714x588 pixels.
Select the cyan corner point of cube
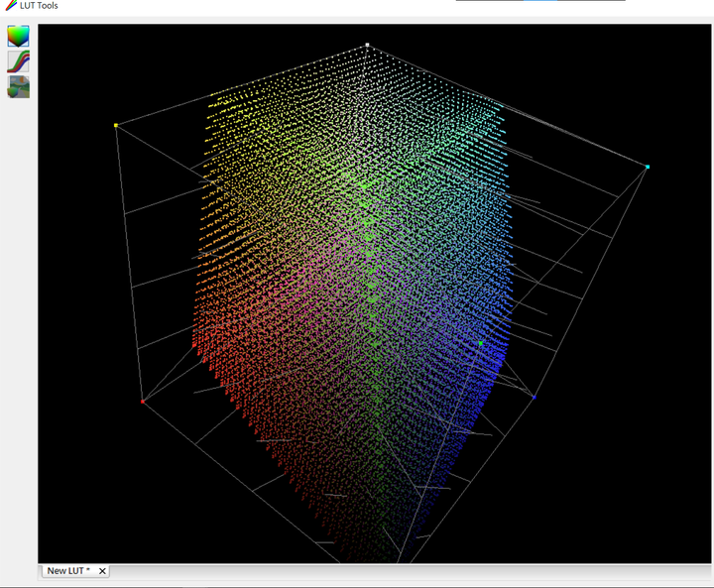(x=648, y=167)
